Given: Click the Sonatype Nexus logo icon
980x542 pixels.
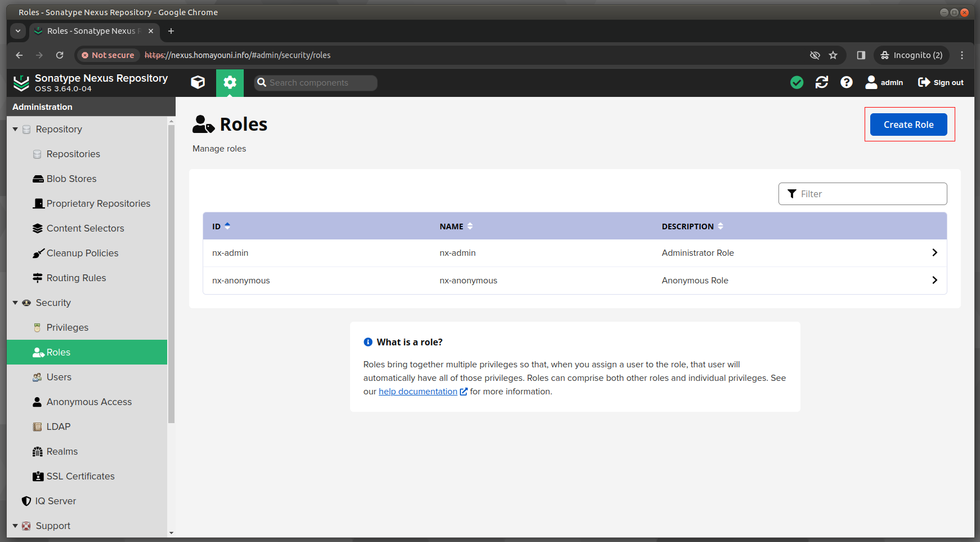Looking at the screenshot, I should [x=21, y=83].
